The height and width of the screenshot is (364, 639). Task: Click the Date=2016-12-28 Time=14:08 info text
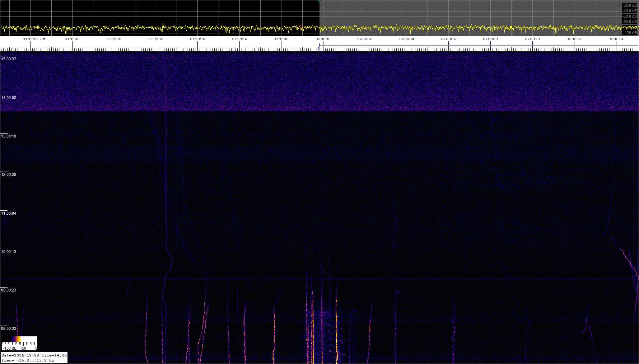click(x=34, y=355)
